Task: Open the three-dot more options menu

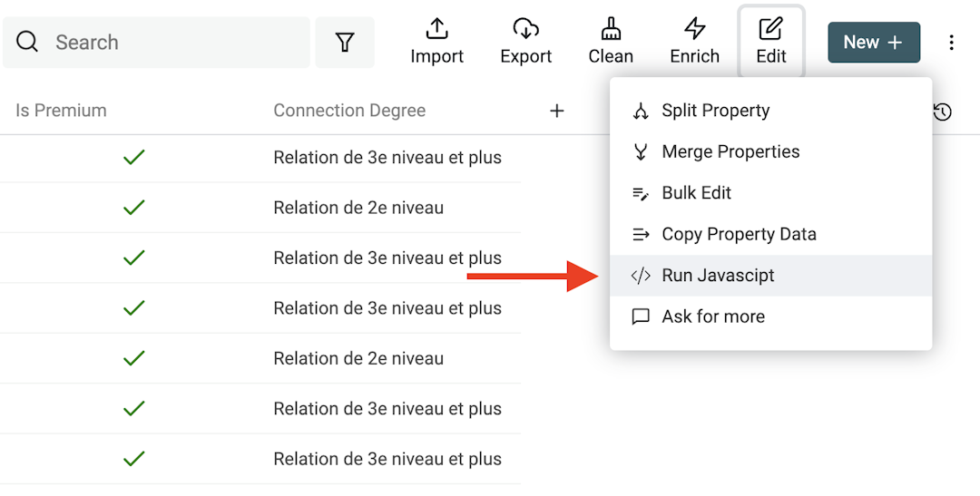Action: coord(951,43)
